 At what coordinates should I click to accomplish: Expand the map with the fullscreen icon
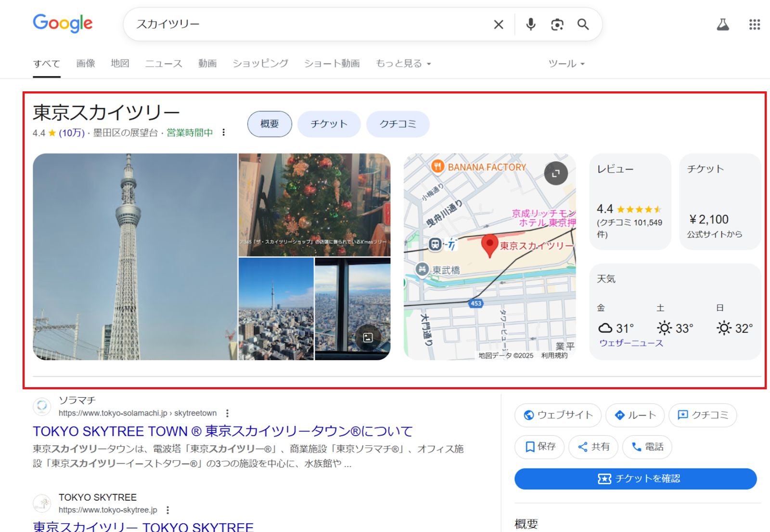(x=556, y=173)
